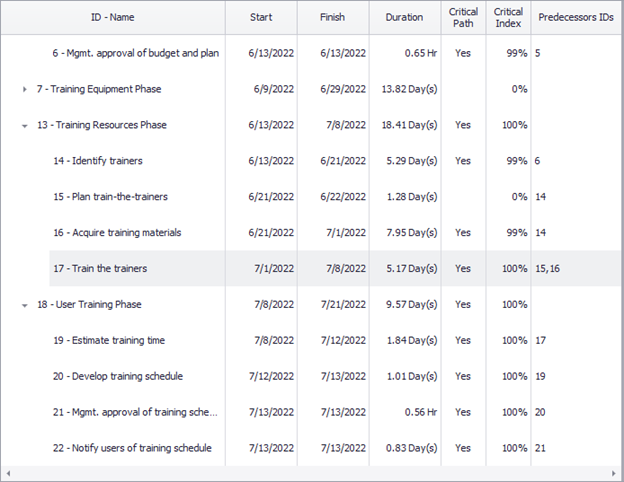Click the left arrow of horizontal scrollbar

tap(8, 474)
